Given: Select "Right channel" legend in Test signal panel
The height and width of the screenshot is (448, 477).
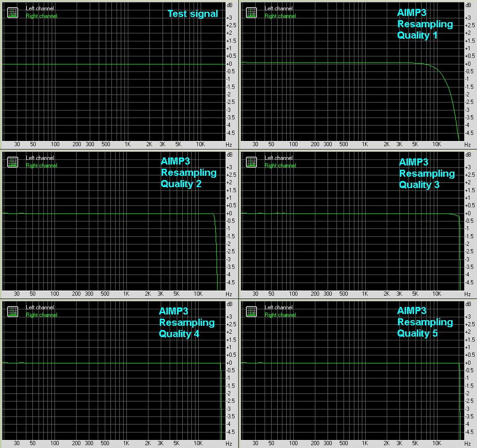Looking at the screenshot, I should point(41,16).
